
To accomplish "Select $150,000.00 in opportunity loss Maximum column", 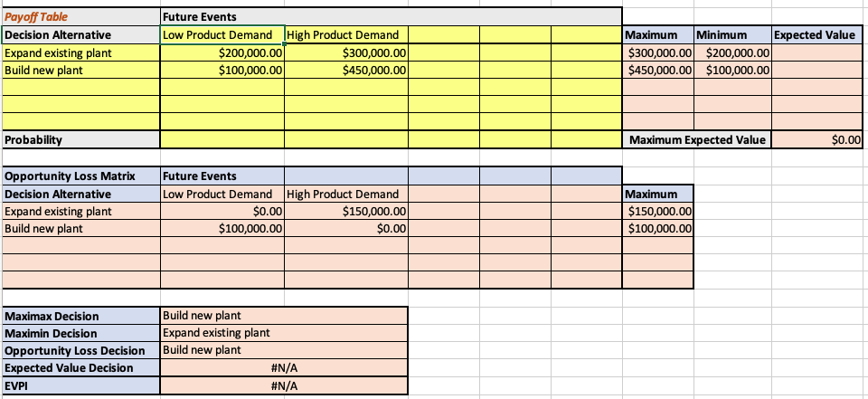I will tap(658, 211).
